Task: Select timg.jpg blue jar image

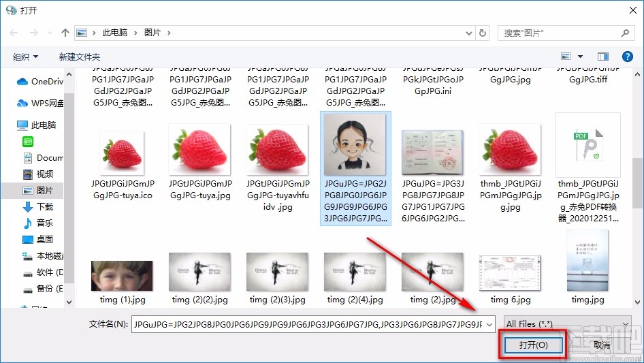Action: click(587, 267)
